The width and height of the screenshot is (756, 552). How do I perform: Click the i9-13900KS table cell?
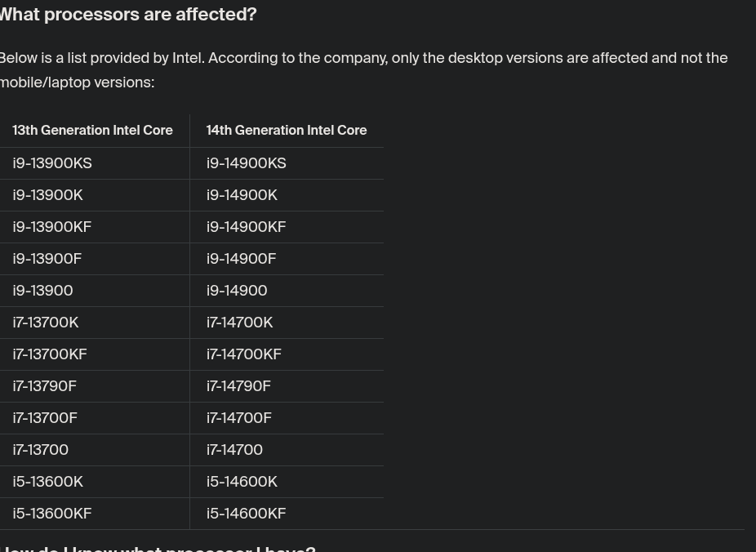(x=52, y=163)
